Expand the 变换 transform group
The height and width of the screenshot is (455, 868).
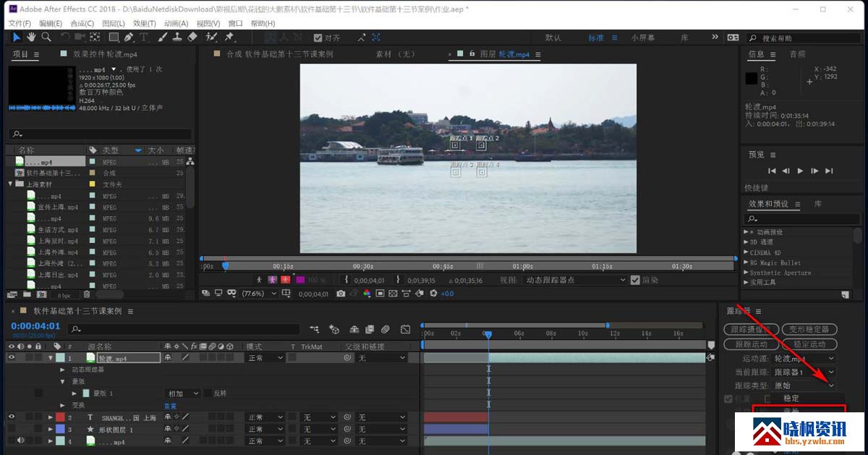64,405
